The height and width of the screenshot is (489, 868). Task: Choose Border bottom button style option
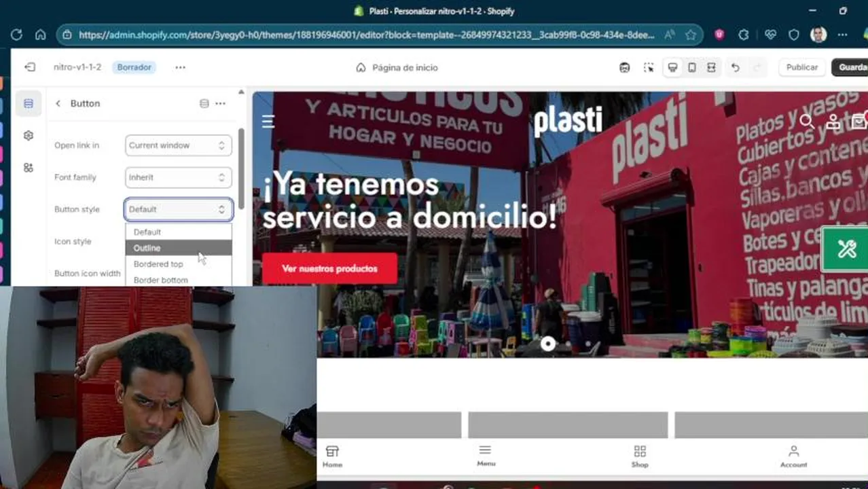coord(178,279)
